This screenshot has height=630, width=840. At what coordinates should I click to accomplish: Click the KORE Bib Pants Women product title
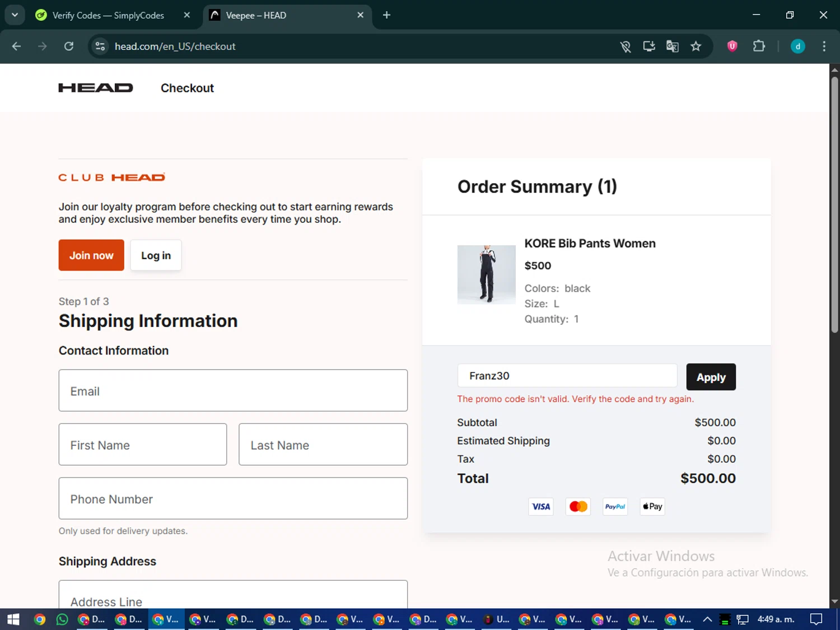coord(590,244)
